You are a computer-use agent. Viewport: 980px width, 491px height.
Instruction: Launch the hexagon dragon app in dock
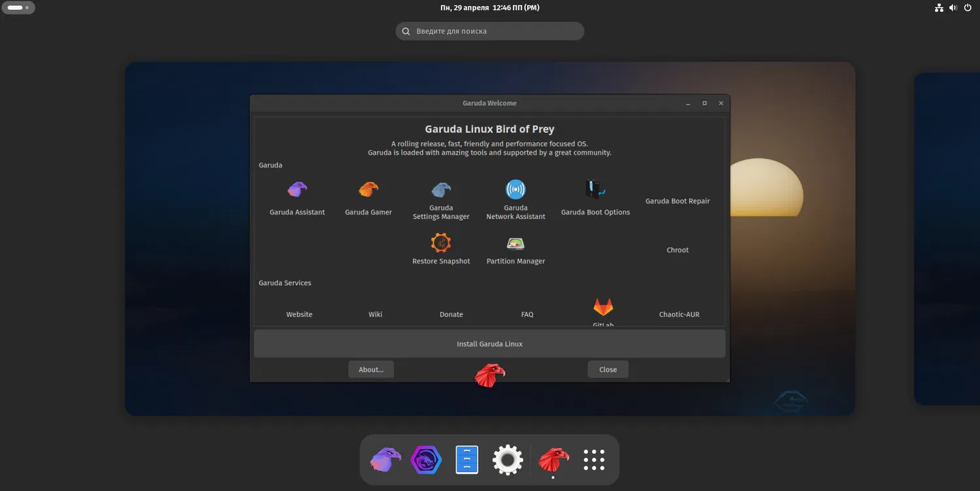click(426, 460)
